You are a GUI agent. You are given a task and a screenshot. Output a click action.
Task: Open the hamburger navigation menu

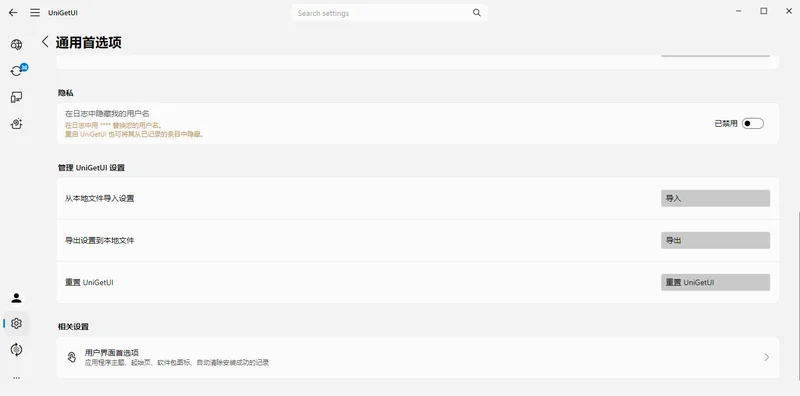[35, 13]
